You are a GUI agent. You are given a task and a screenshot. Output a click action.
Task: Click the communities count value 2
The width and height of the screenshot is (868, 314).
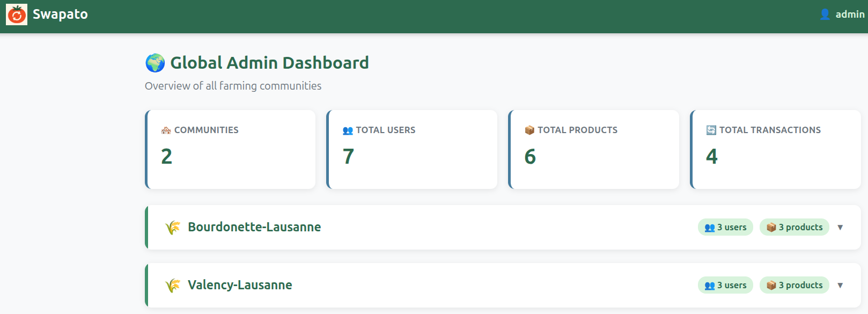click(167, 156)
